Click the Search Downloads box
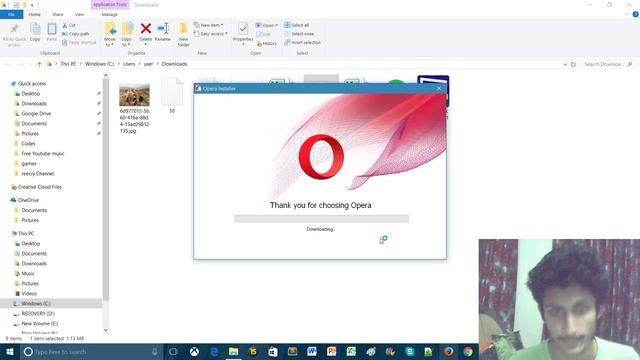Screen dimensions: 640x360 click(x=608, y=64)
